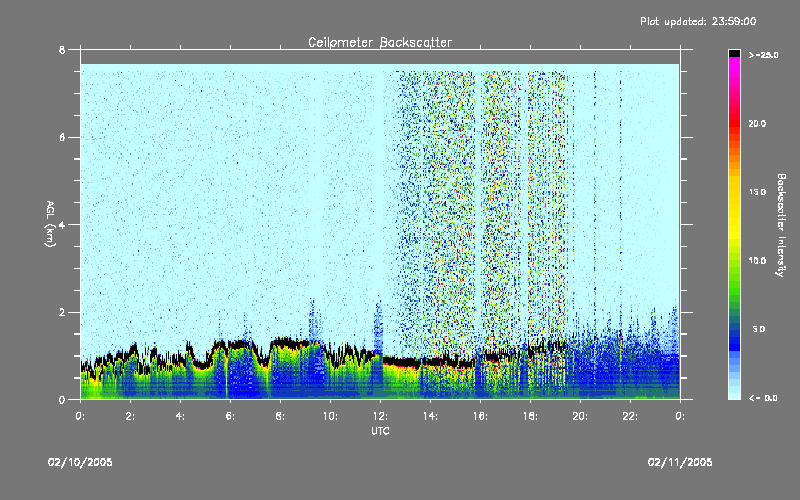800x500 pixels.
Task: Click the UTC x-axis label
Action: (380, 431)
